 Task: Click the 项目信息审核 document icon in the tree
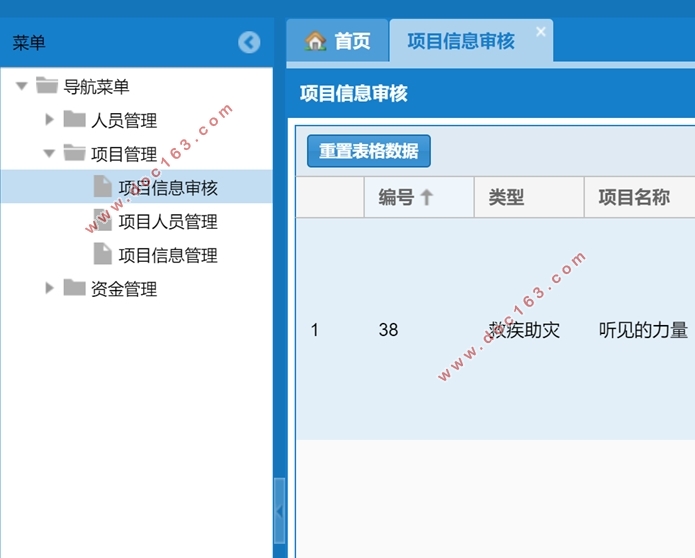(x=102, y=186)
